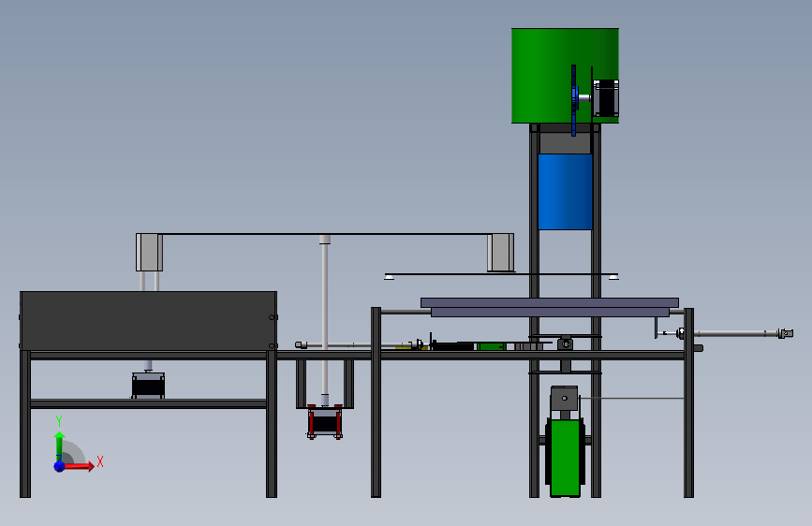Select the gray bearing block with hole
Viewport: 812px width, 526px height.
tap(565, 399)
